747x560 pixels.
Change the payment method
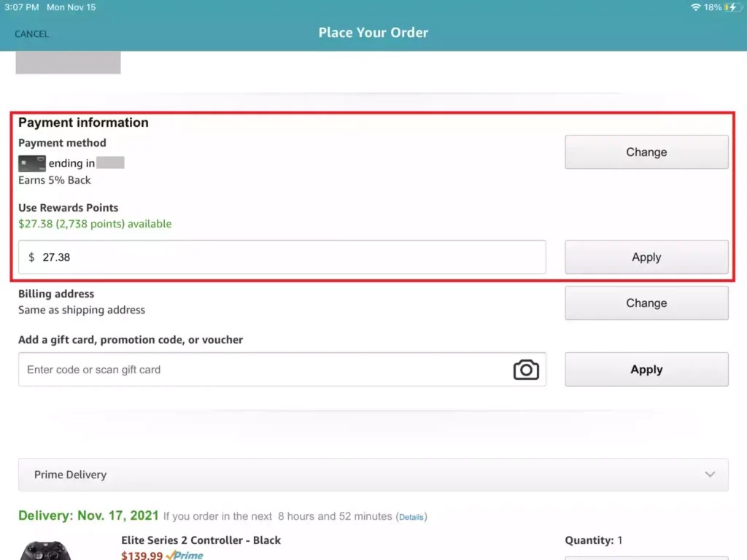pos(646,152)
